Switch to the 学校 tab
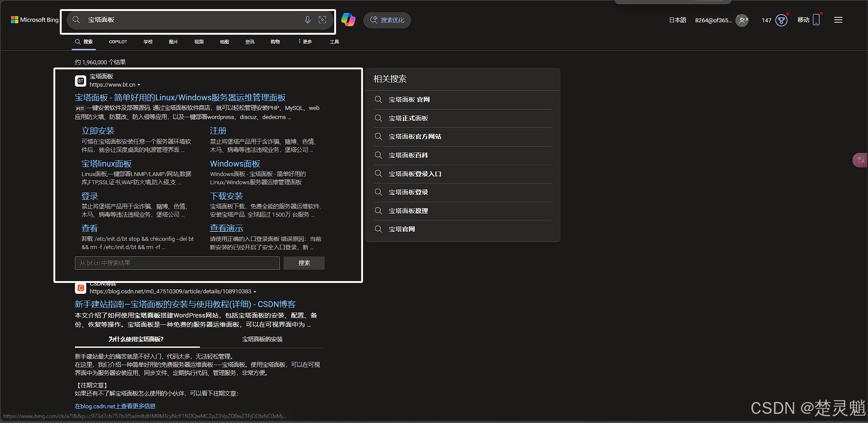Image resolution: width=868 pixels, height=423 pixels. (x=148, y=42)
